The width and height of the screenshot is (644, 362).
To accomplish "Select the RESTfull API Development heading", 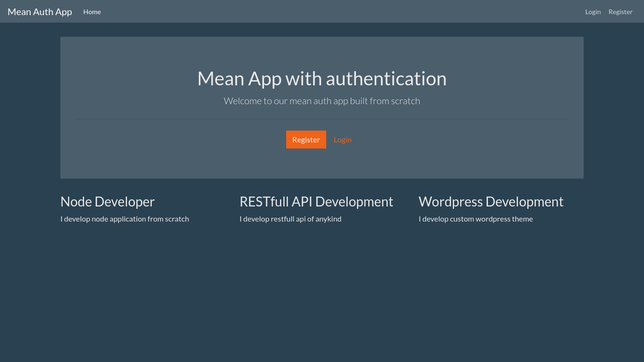I will coord(316,202).
